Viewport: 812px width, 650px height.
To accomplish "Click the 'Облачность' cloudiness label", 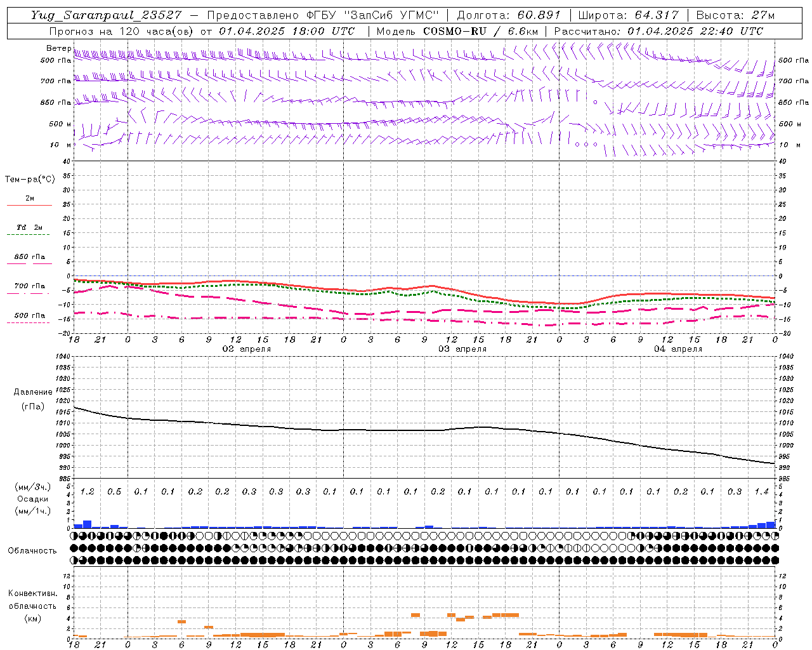I will (x=32, y=551).
